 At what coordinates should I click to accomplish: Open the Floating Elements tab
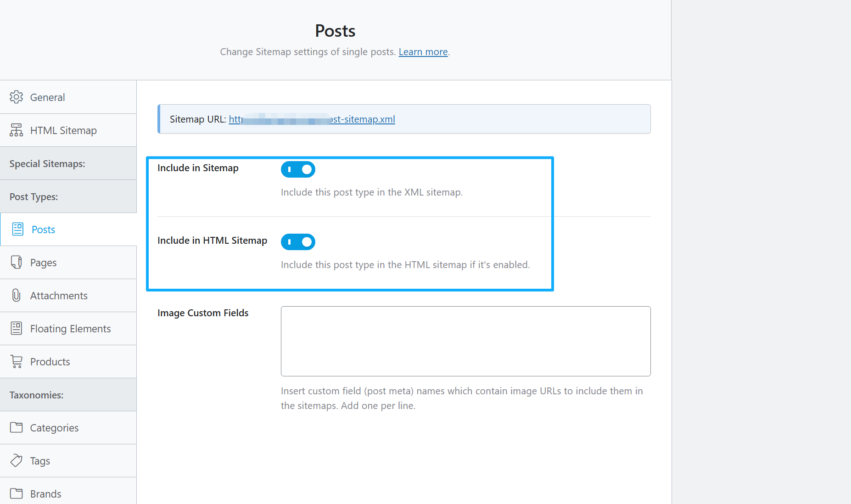(x=68, y=329)
